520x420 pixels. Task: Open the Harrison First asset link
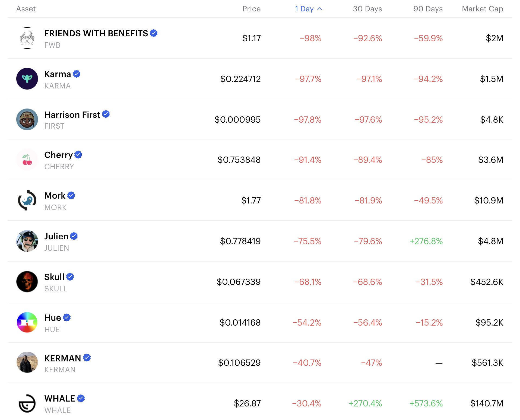(72, 115)
